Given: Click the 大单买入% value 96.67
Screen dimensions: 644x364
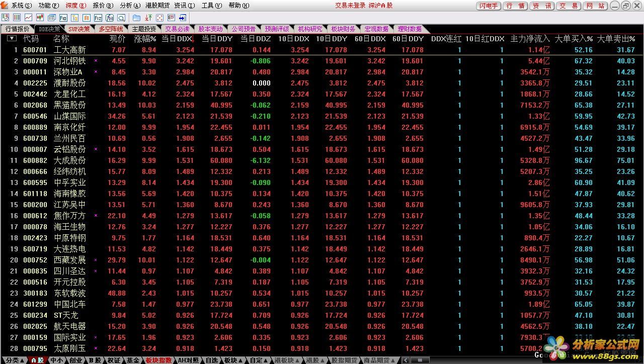Looking at the screenshot, I should 584,160.
